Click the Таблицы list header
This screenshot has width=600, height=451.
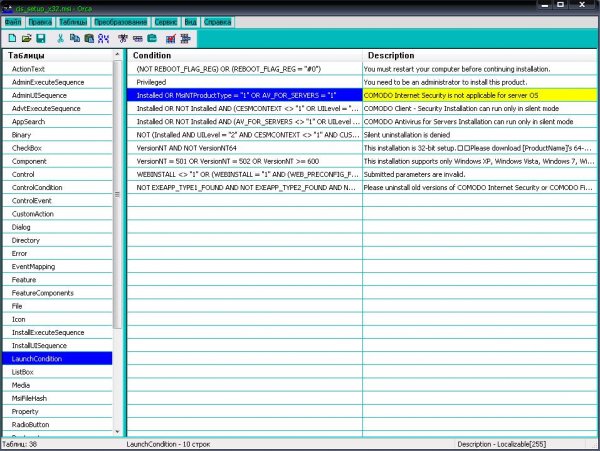click(x=57, y=55)
